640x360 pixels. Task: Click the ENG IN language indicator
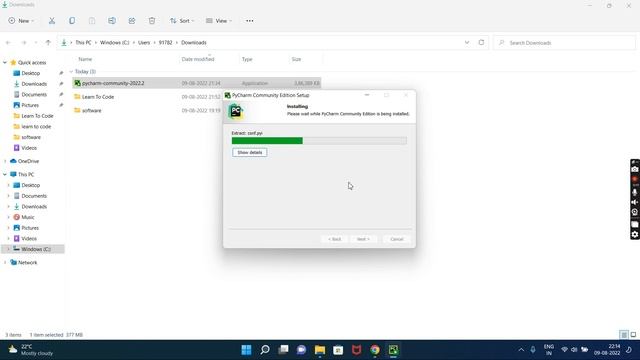coord(549,350)
